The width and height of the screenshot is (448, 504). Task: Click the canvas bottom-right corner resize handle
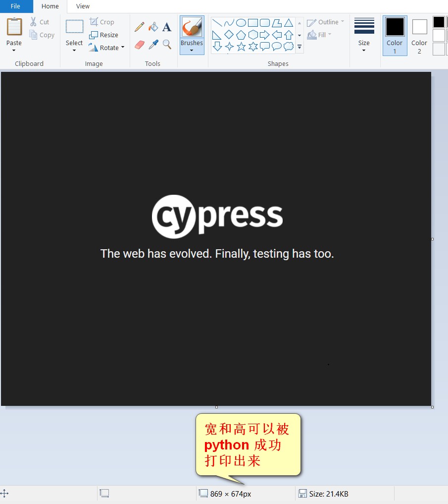pos(433,407)
